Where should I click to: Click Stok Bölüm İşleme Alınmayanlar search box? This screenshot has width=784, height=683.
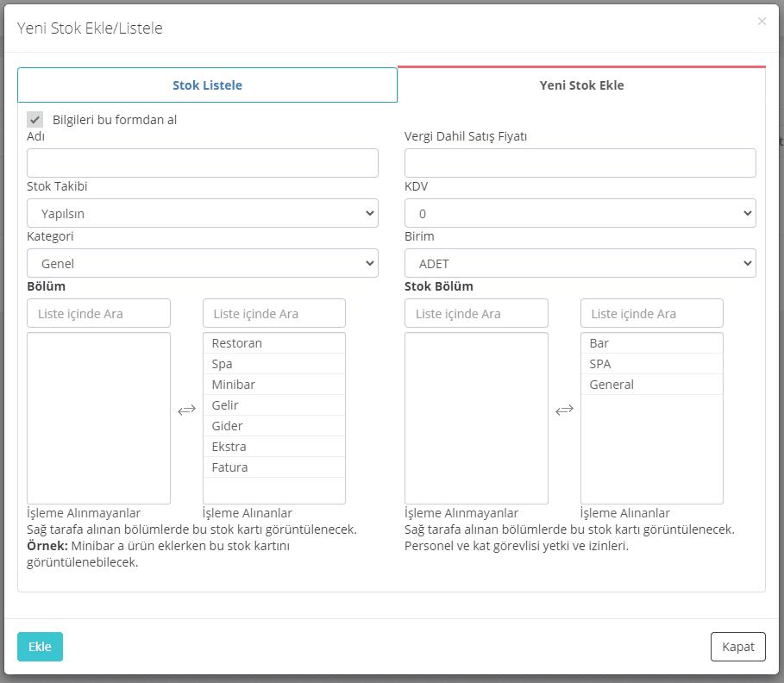476,314
